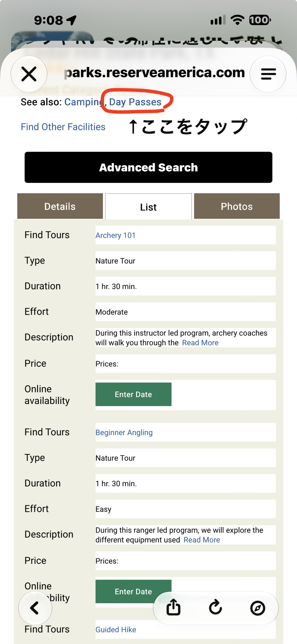Open the Archery 101 tour
This screenshot has height=644, width=297.
click(x=115, y=235)
